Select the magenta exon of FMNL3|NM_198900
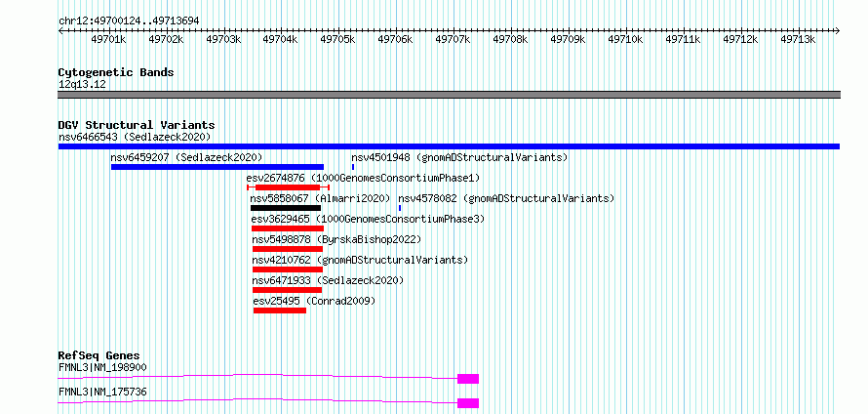Screen dimensions: 868x414 point(468,379)
